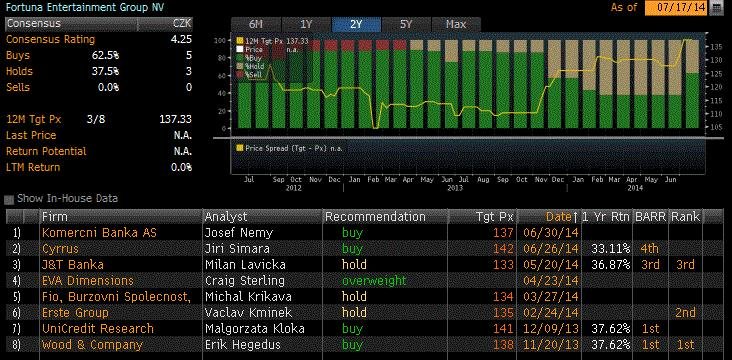Open the calendar picker next to the date
732x360 pixels.
pos(716,8)
